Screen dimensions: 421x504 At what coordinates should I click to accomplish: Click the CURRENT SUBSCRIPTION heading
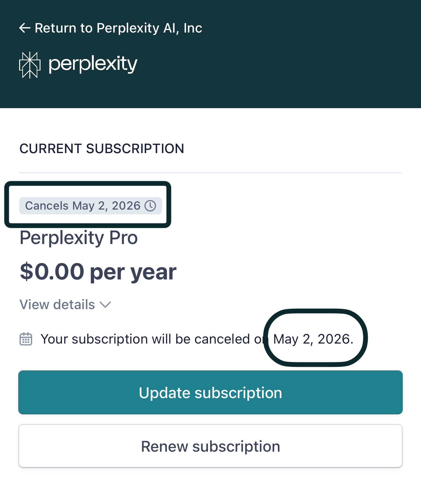point(102,149)
